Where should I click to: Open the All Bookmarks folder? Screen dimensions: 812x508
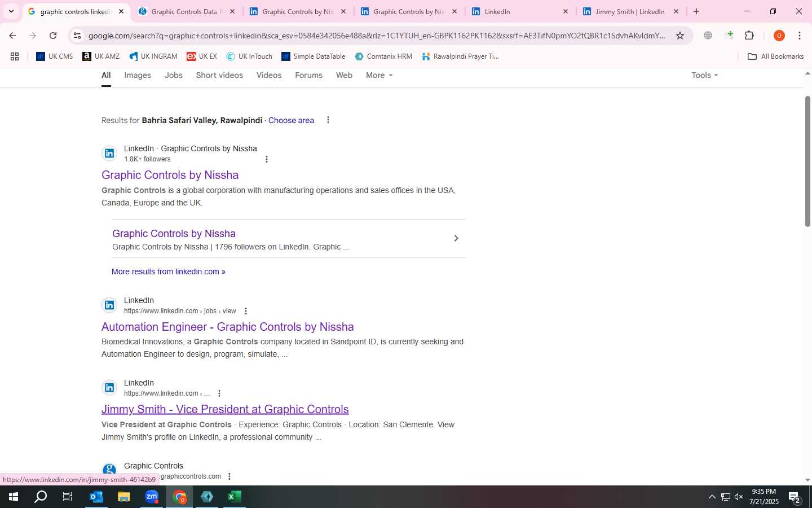point(775,56)
